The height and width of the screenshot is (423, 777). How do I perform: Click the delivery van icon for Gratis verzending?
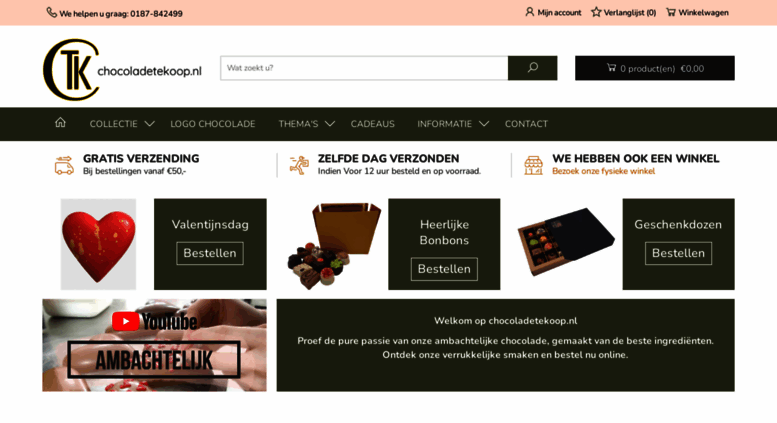pos(64,165)
